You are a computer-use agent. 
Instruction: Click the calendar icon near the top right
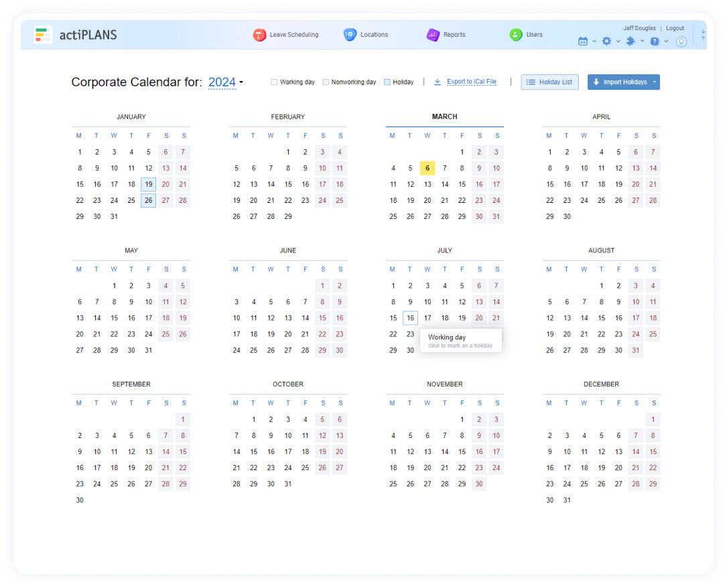(x=582, y=41)
